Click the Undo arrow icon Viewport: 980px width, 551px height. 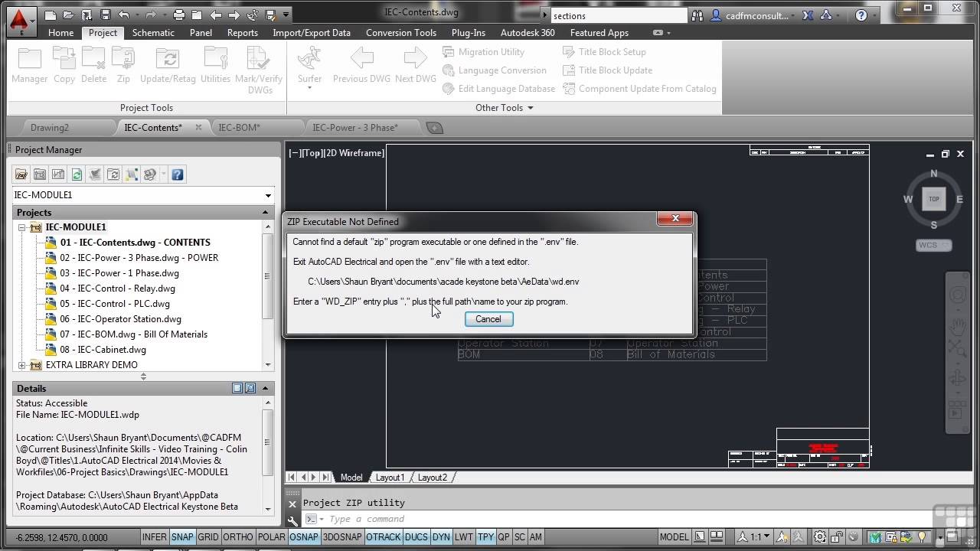124,15
